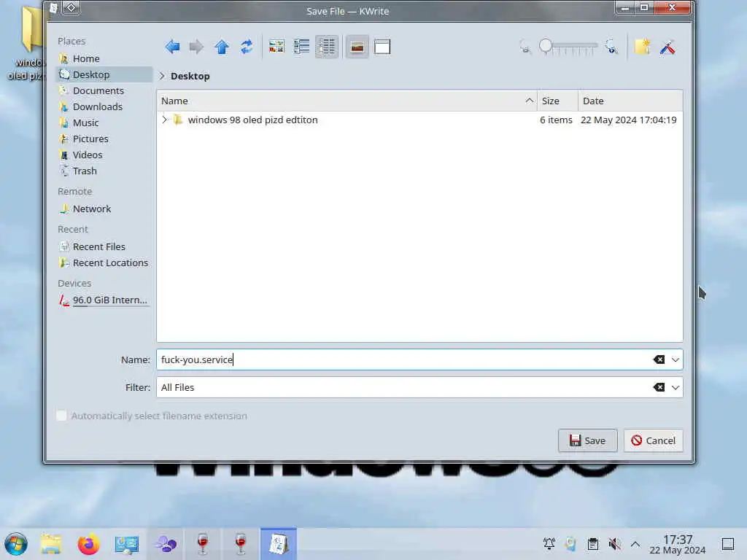Click the Cancel button
Image resolution: width=747 pixels, height=560 pixels.
[x=653, y=440]
